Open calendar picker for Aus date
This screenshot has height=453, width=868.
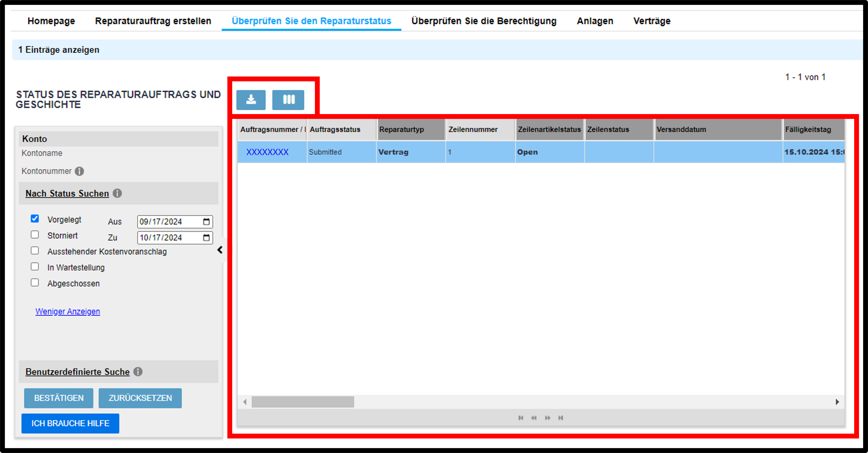click(206, 221)
